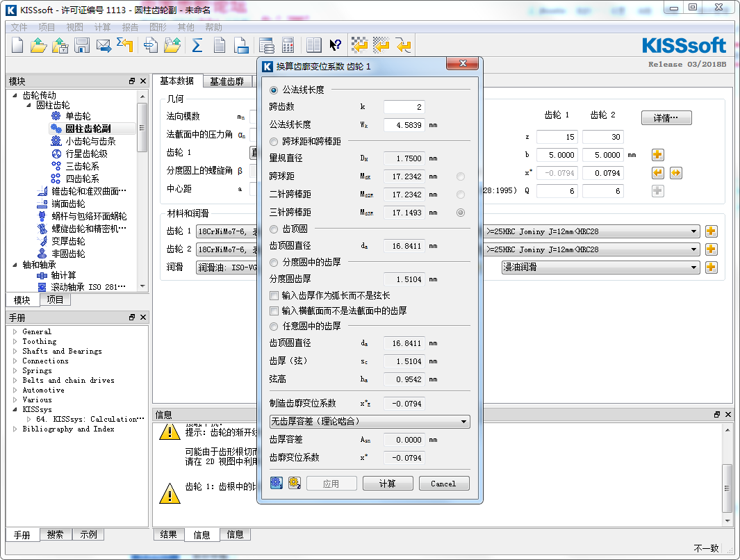Open tooth thickness tolerance dropdown

coord(370,421)
